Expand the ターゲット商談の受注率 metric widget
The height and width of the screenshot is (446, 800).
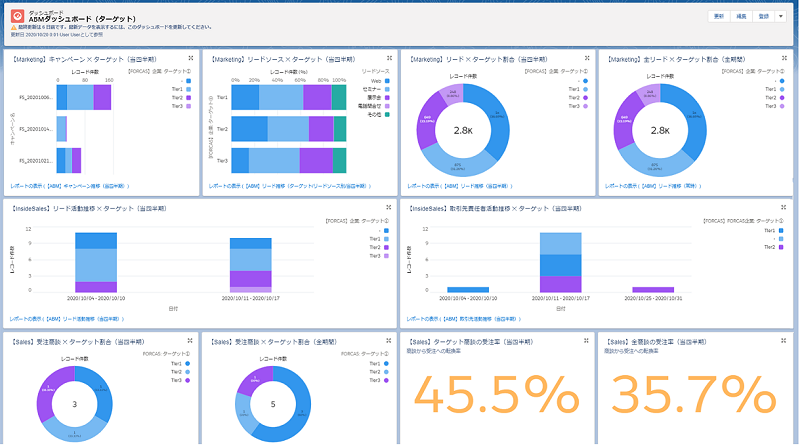[586, 341]
